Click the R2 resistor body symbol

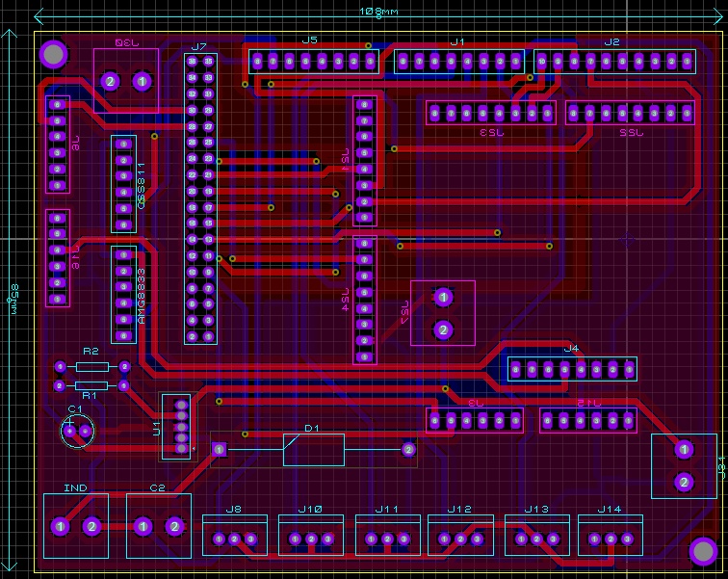[x=92, y=367]
